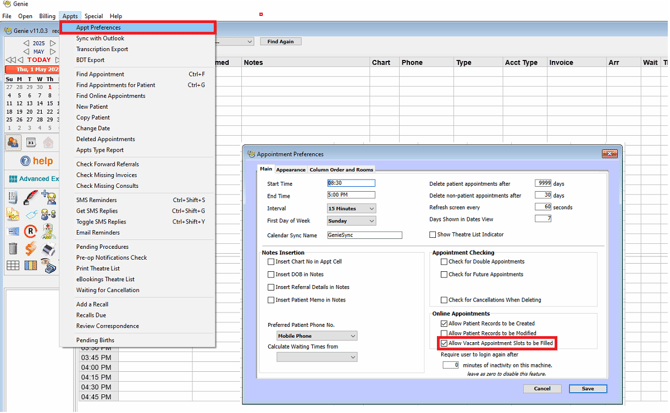Viewport: 670px width, 413px height.
Task: Click the red quill pen icon
Action: click(31, 197)
